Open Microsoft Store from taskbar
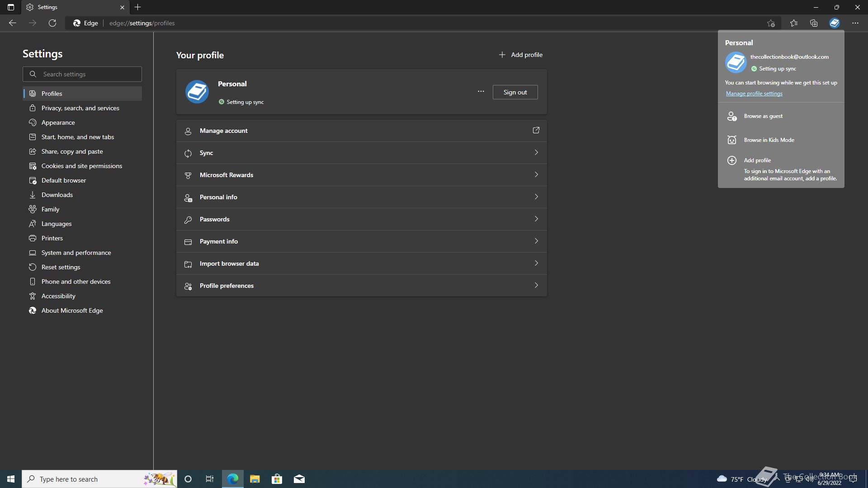This screenshot has height=488, width=868. 277,479
